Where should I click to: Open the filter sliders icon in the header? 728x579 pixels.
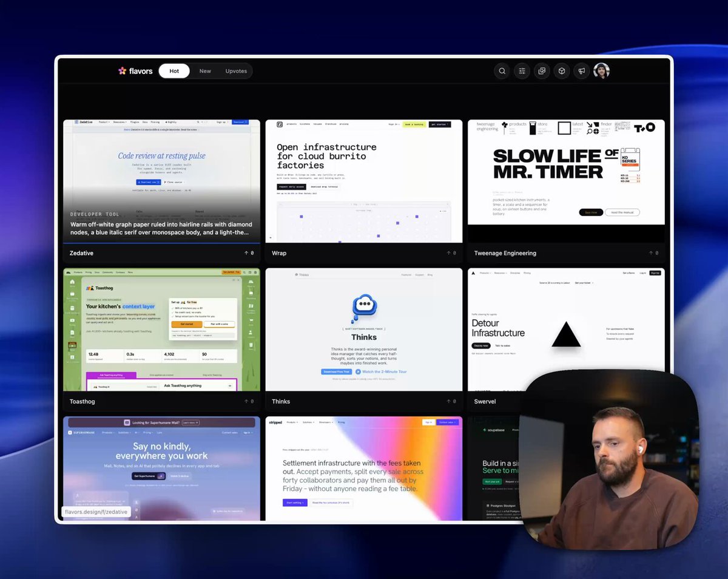click(522, 71)
